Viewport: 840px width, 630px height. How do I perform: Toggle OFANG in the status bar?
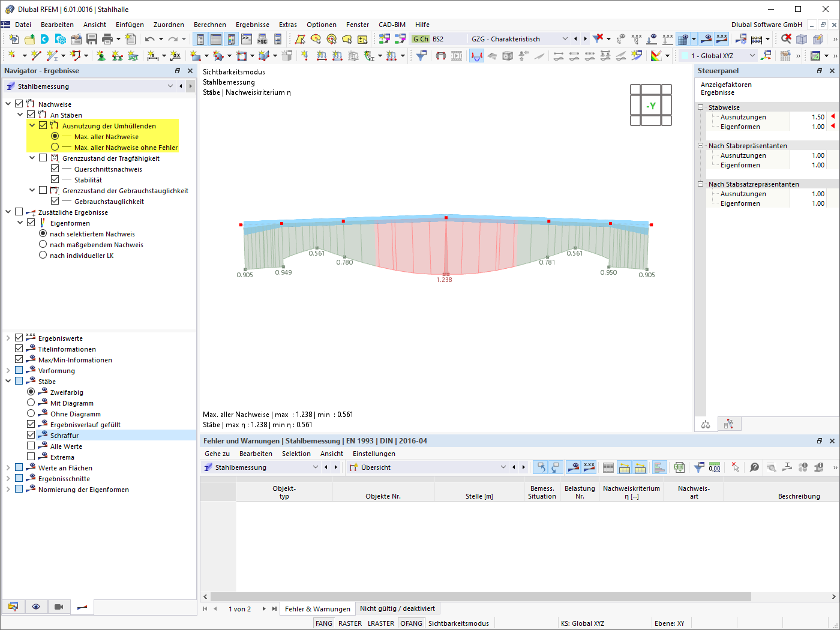[412, 623]
